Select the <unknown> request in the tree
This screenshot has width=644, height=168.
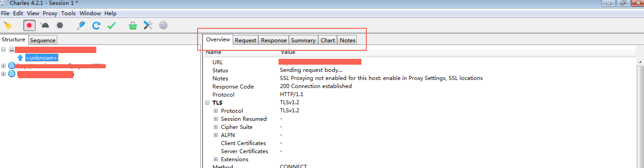[x=41, y=57]
